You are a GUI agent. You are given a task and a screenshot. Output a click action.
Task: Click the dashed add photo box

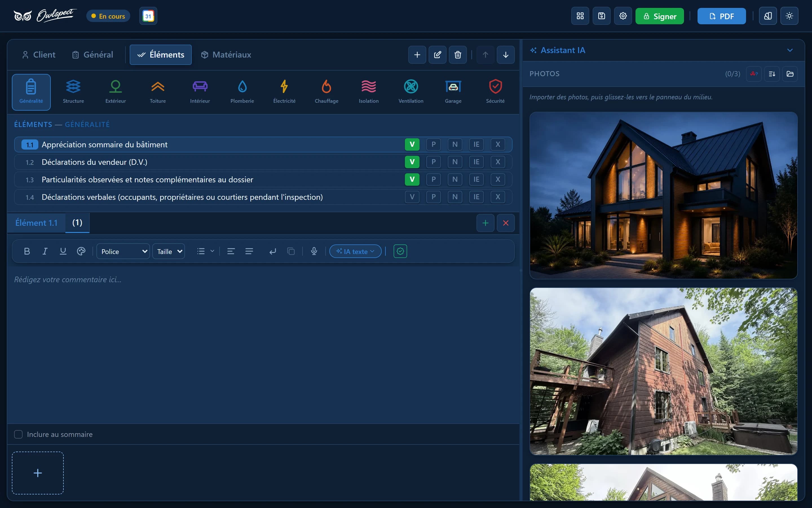pos(38,473)
